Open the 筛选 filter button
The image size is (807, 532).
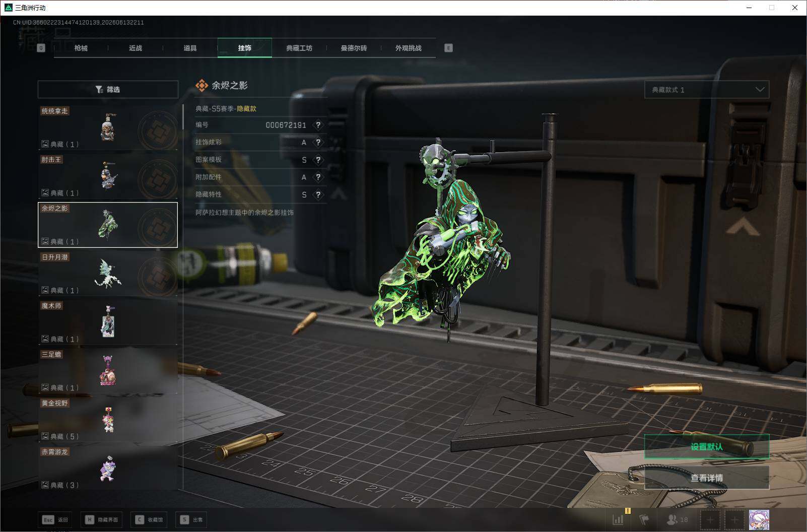[x=108, y=89]
